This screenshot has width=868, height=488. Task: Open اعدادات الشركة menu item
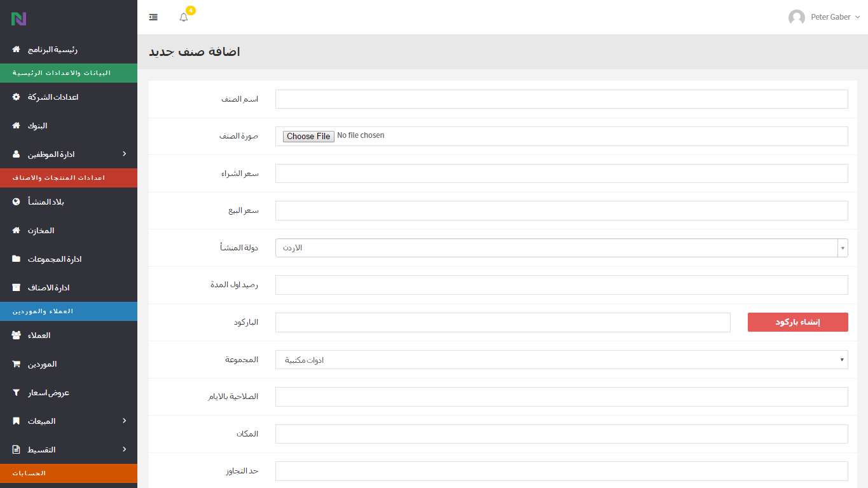coord(69,97)
